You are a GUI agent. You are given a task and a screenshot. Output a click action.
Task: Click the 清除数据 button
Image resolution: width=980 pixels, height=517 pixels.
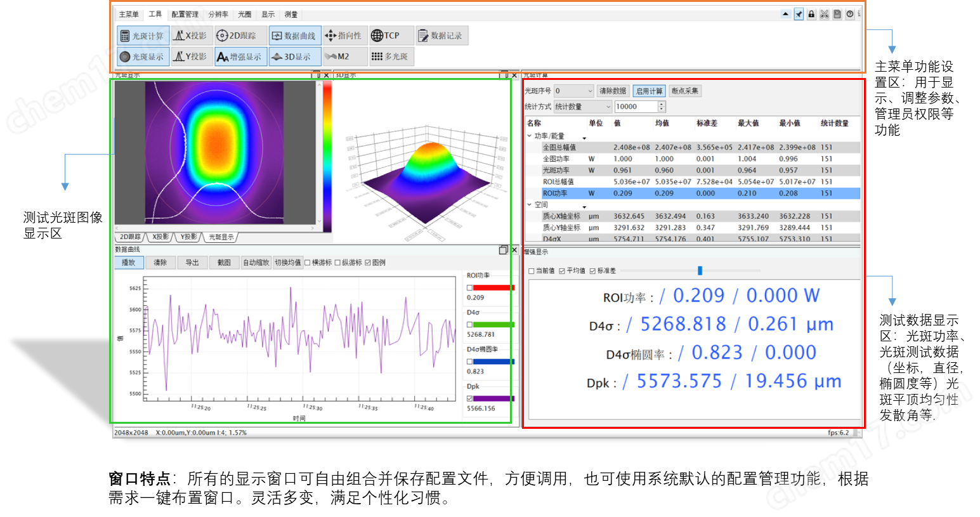click(613, 91)
